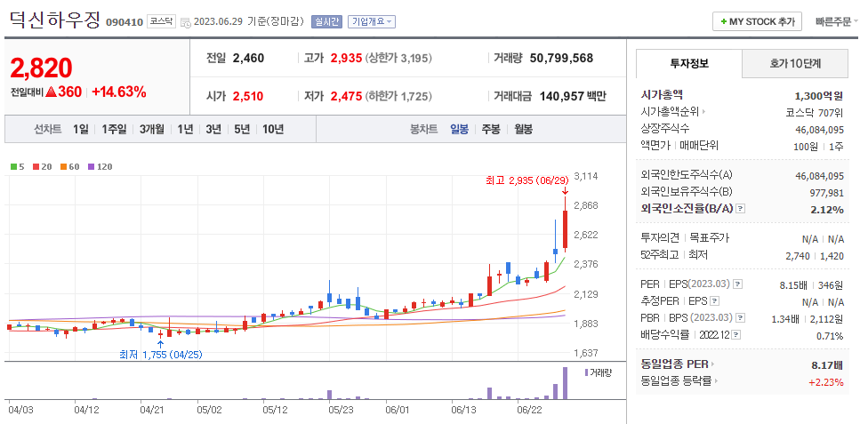Click the clock icon beside 2023.06.29 date
868x424 pixels.
[186, 23]
